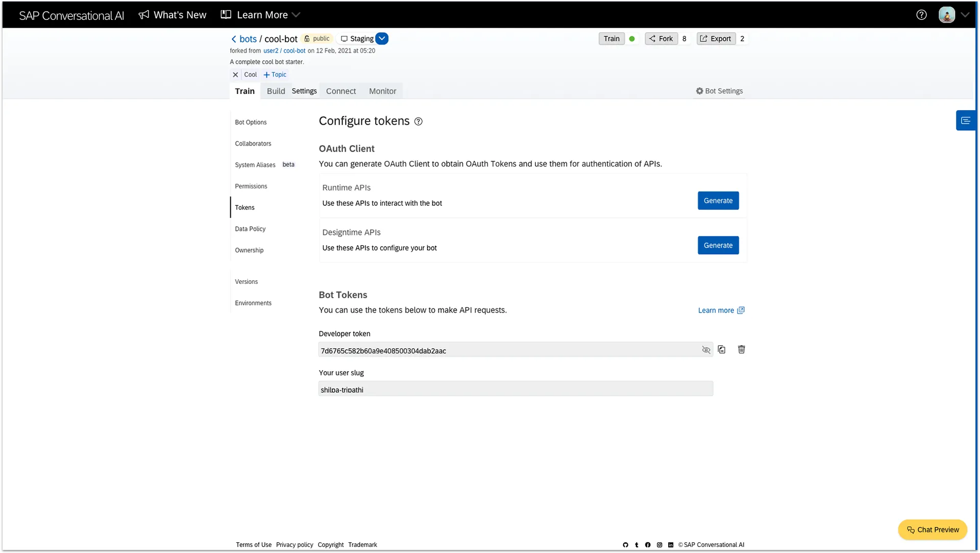Switch to the Build tab
Viewport: 980px width, 553px height.
pos(276,91)
